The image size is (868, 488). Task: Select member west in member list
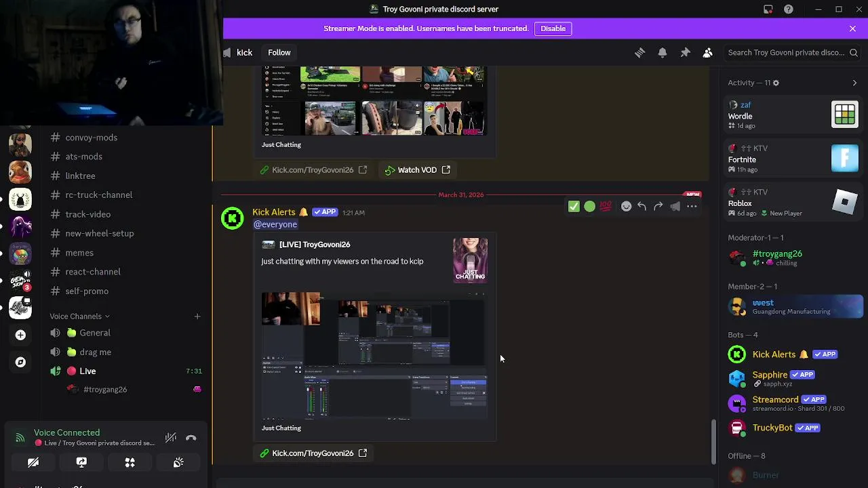(x=793, y=306)
